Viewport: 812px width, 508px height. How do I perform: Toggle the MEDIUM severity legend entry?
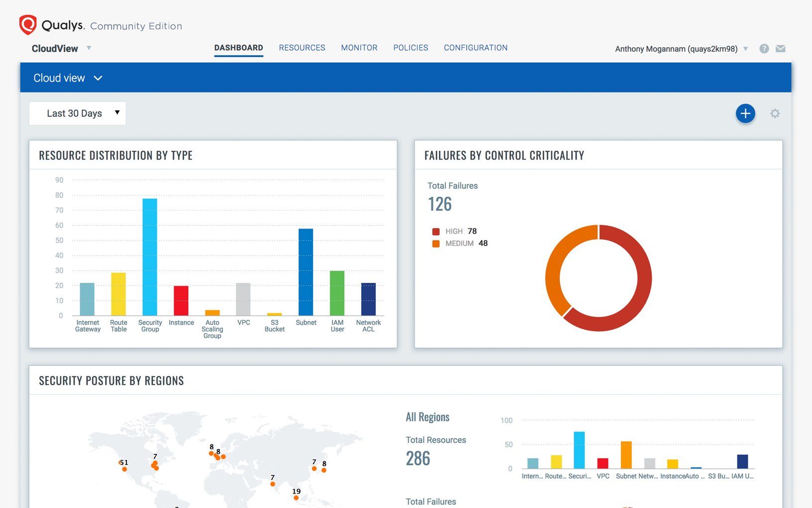pos(460,243)
